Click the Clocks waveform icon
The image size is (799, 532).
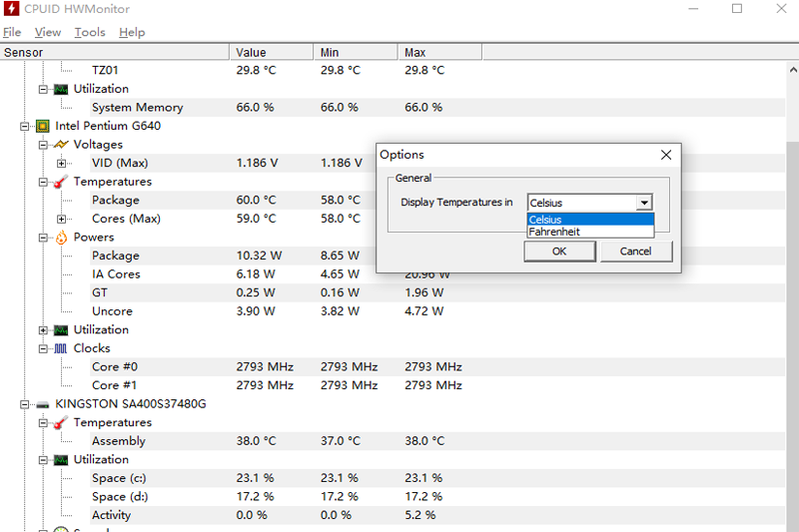coord(61,348)
